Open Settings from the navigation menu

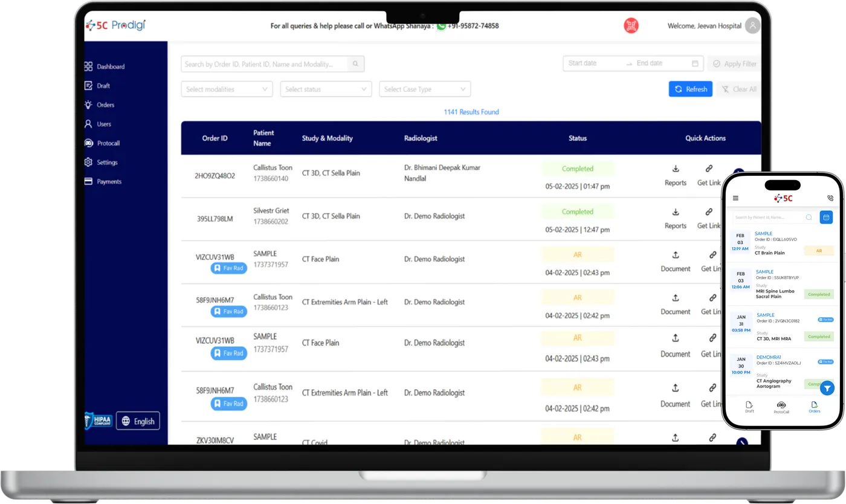coord(88,162)
